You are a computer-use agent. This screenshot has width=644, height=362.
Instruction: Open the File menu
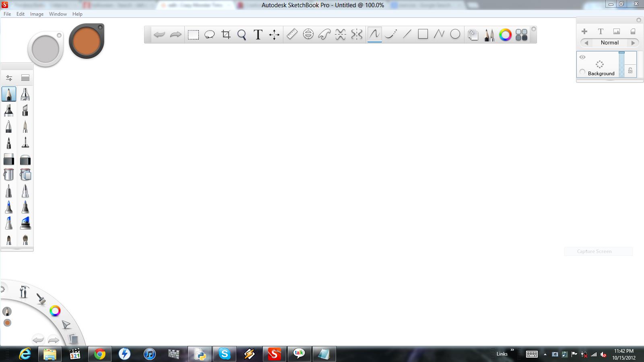coord(7,14)
